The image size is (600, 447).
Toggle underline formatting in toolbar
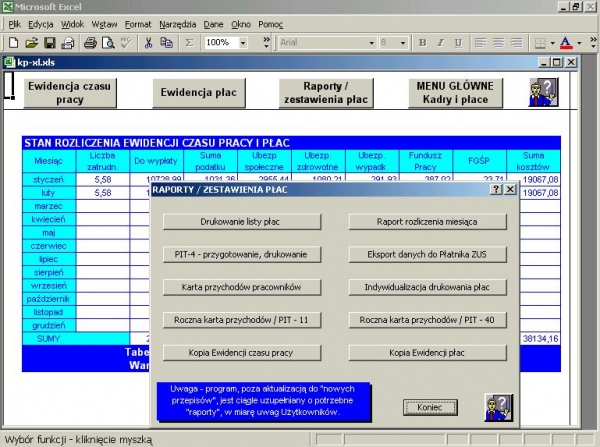[457, 43]
